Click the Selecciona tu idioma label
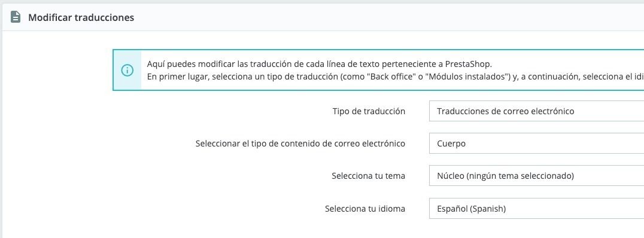This screenshot has width=644, height=238. pyautogui.click(x=365, y=209)
